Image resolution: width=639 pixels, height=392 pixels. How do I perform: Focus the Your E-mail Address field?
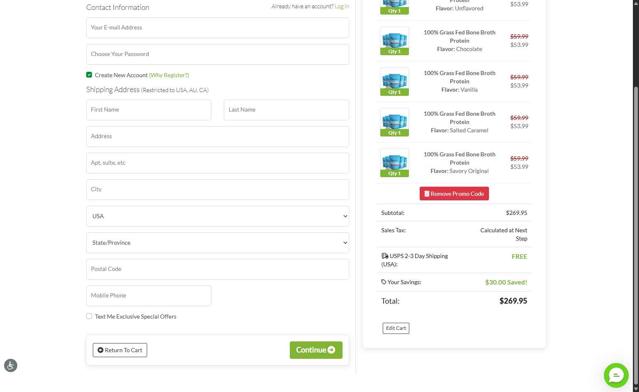(218, 28)
